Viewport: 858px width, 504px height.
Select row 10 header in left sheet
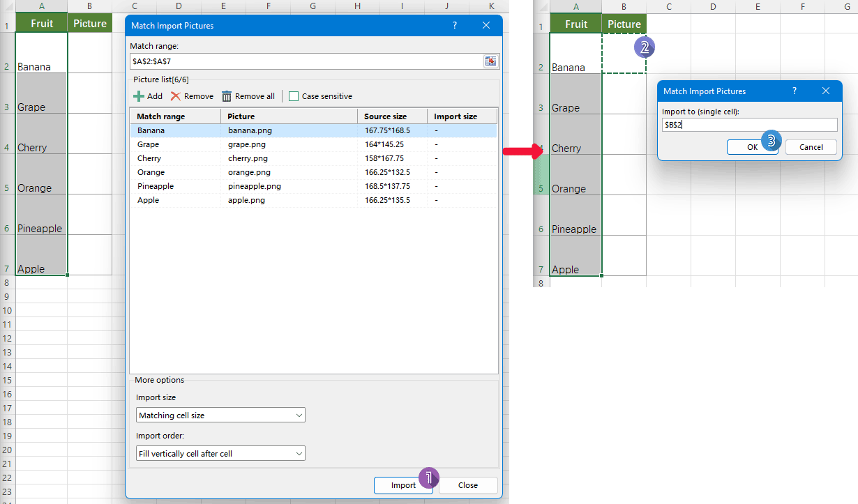click(x=7, y=310)
